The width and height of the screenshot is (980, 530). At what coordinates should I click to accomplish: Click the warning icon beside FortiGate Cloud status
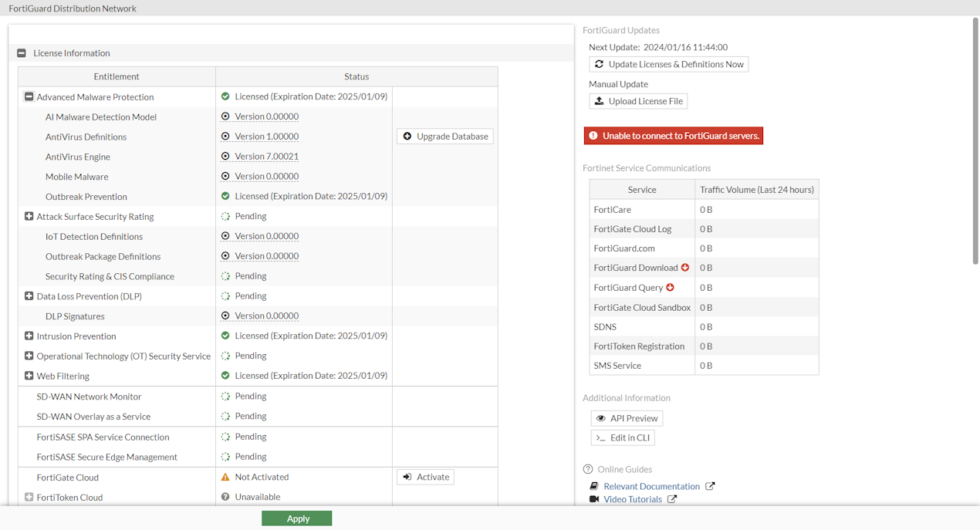point(224,476)
